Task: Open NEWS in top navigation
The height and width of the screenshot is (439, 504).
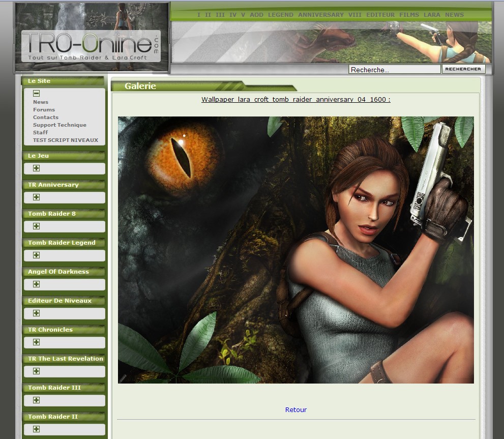Action: click(x=455, y=15)
